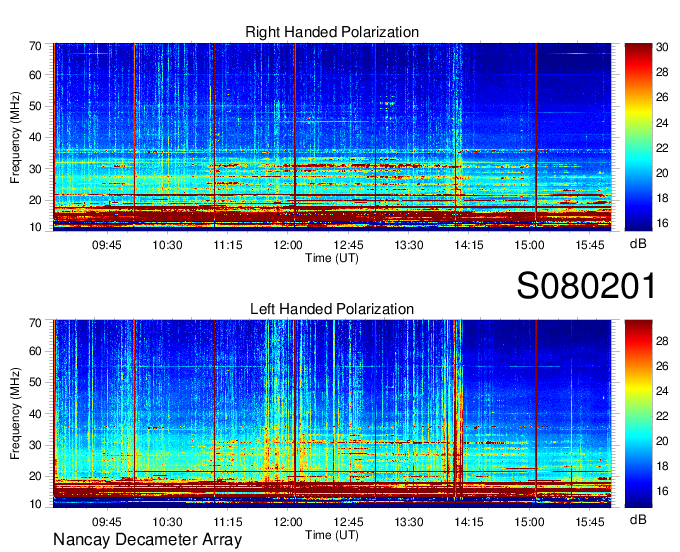The height and width of the screenshot is (552, 680).
Task: Click the Left Handed Polarization spectrogram image
Action: (x=332, y=413)
